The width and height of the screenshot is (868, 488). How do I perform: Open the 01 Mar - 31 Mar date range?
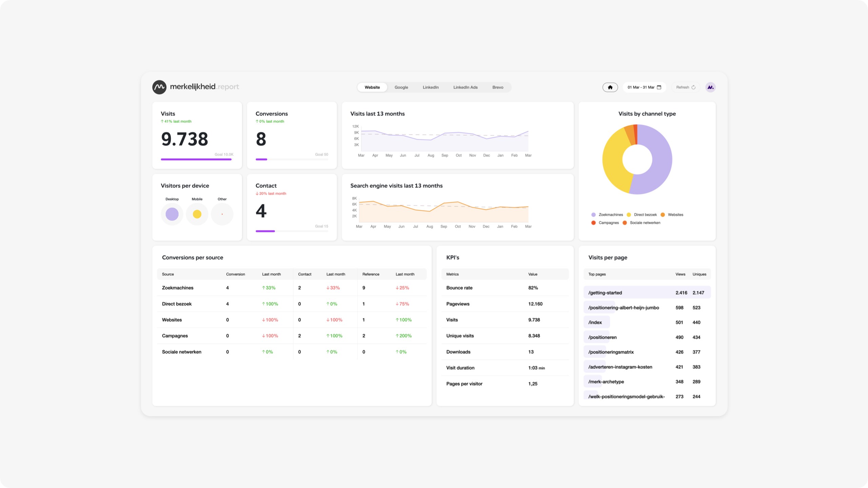[644, 87]
